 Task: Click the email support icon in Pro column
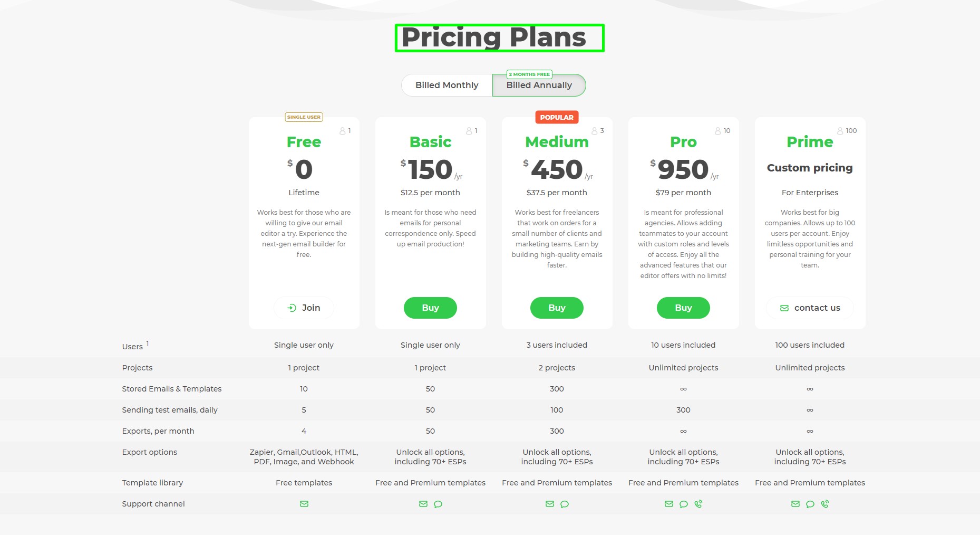tap(669, 504)
